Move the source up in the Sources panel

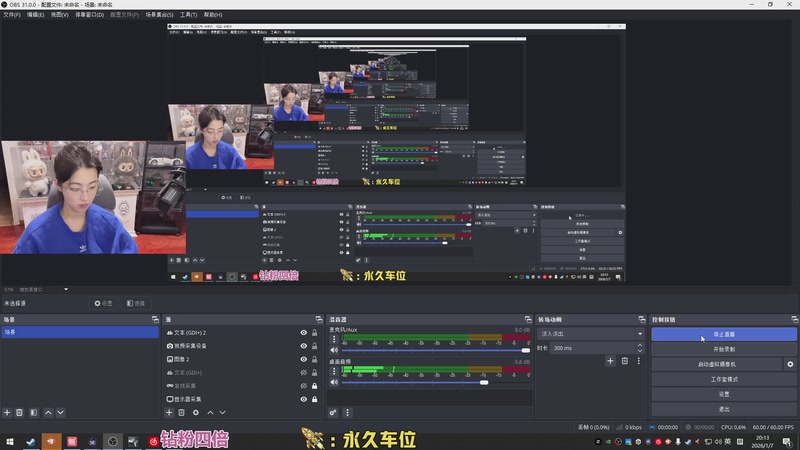click(210, 412)
